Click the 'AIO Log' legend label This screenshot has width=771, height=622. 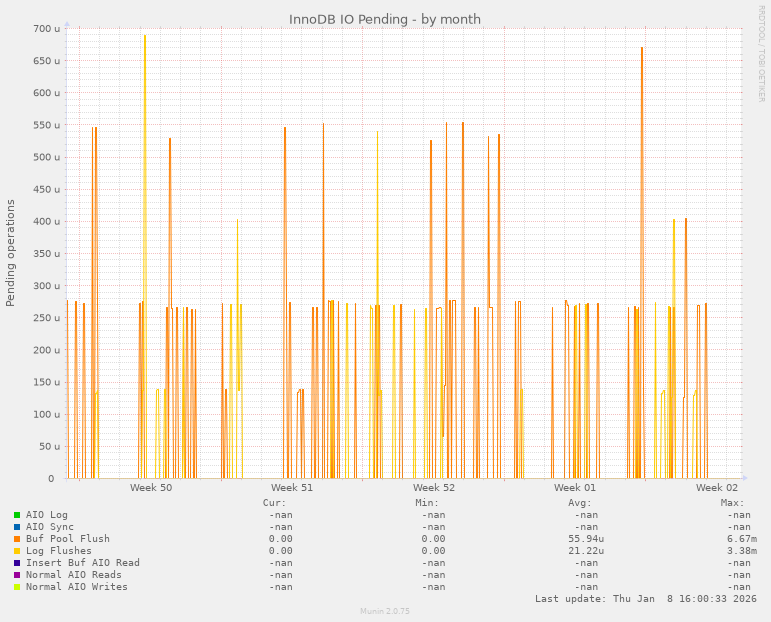[x=47, y=515]
